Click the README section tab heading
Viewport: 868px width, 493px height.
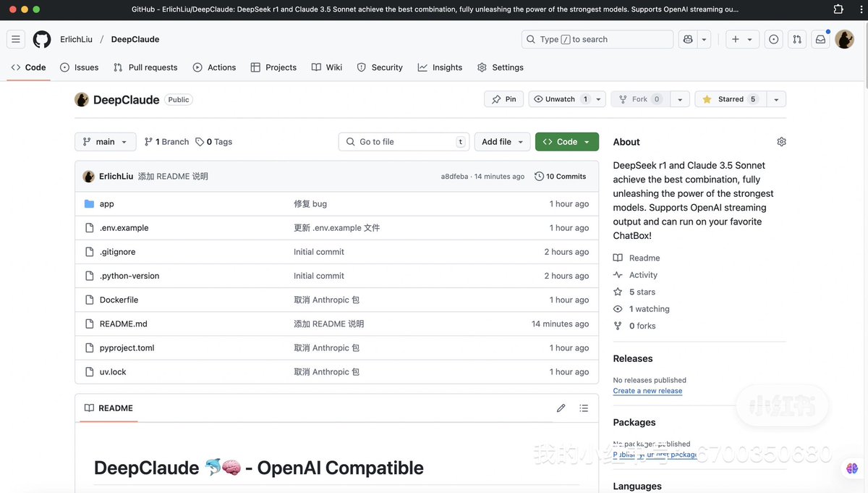109,408
